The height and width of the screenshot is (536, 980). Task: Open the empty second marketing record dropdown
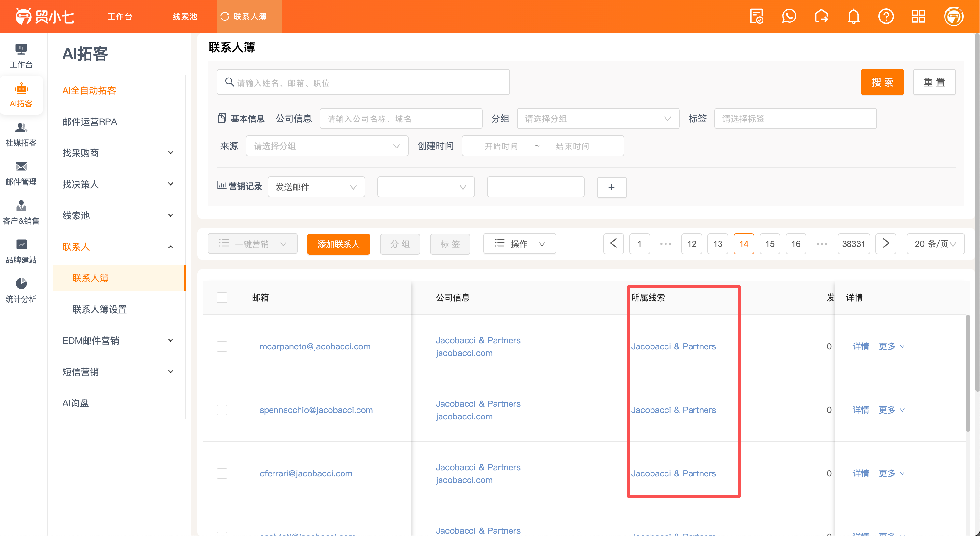click(426, 187)
